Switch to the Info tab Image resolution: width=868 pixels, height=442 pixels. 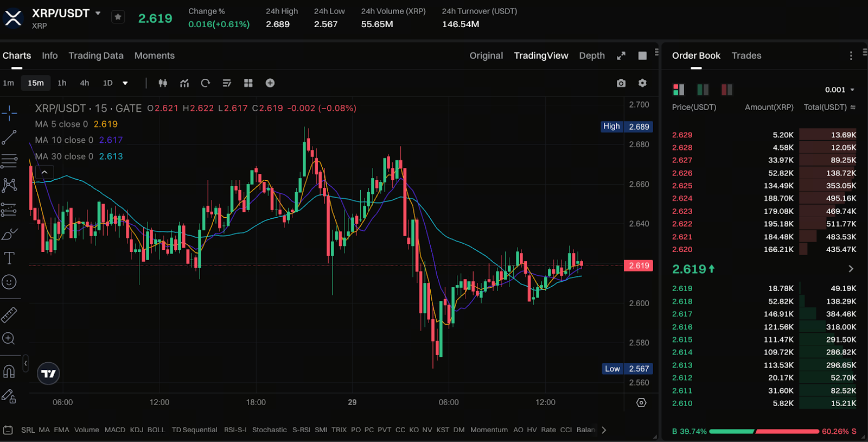pyautogui.click(x=50, y=55)
